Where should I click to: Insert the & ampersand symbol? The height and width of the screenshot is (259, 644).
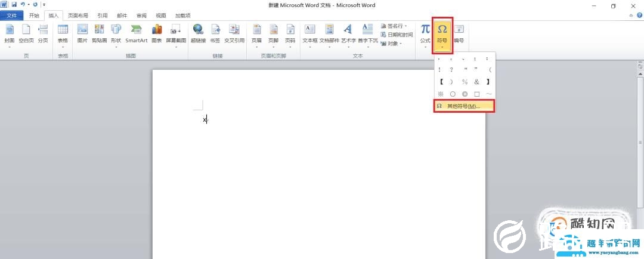coord(477,82)
